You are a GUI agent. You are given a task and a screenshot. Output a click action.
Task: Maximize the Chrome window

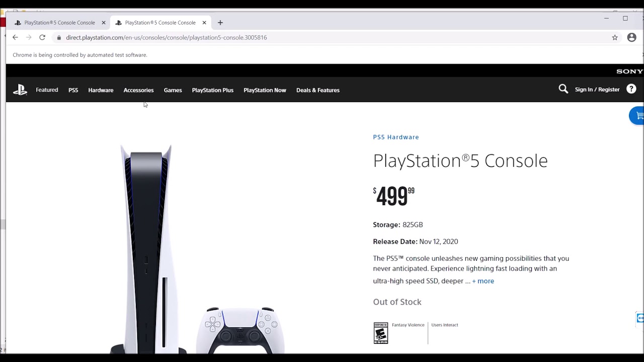(x=625, y=18)
